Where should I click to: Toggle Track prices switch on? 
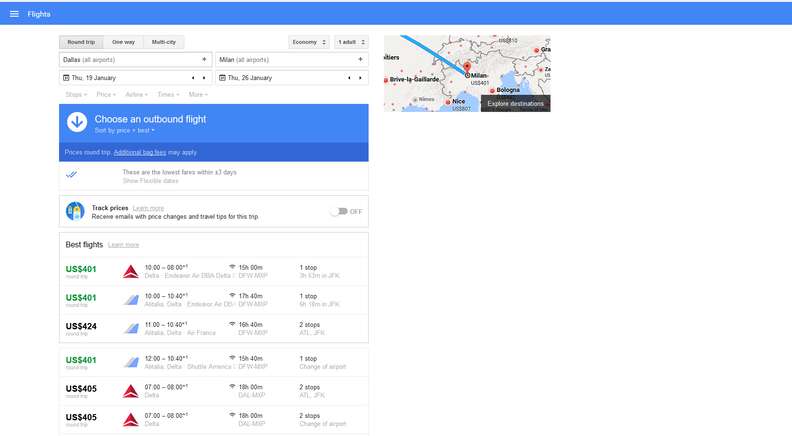click(x=339, y=212)
